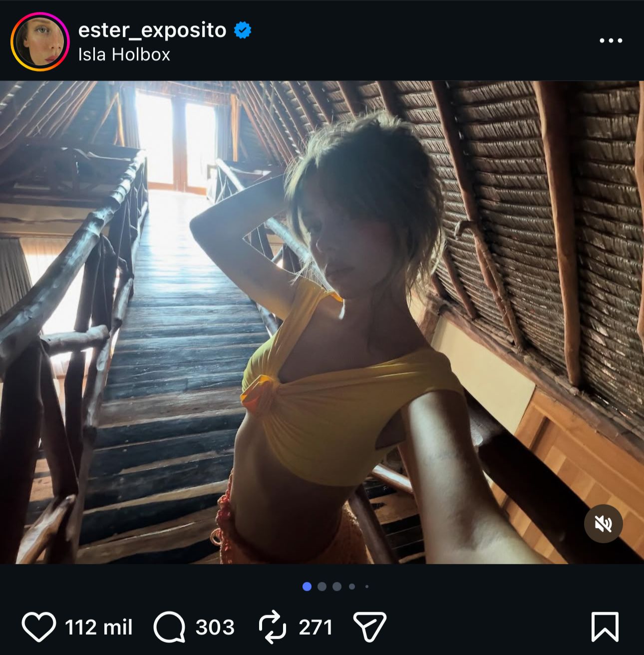Click the 271 reposts count

(316, 627)
